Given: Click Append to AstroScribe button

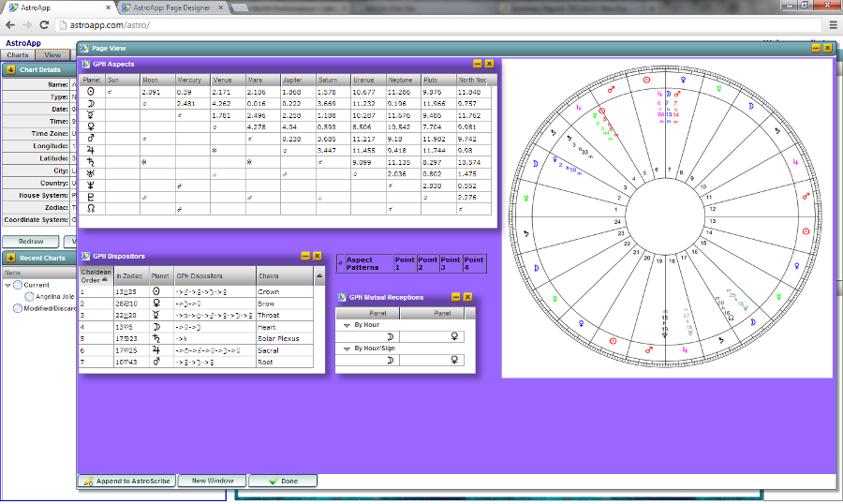Looking at the screenshot, I should coord(126,481).
